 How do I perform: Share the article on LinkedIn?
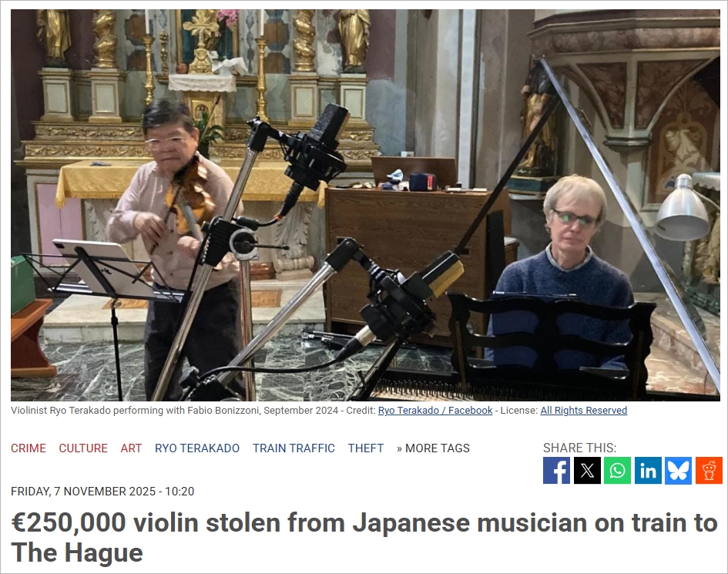(648, 471)
